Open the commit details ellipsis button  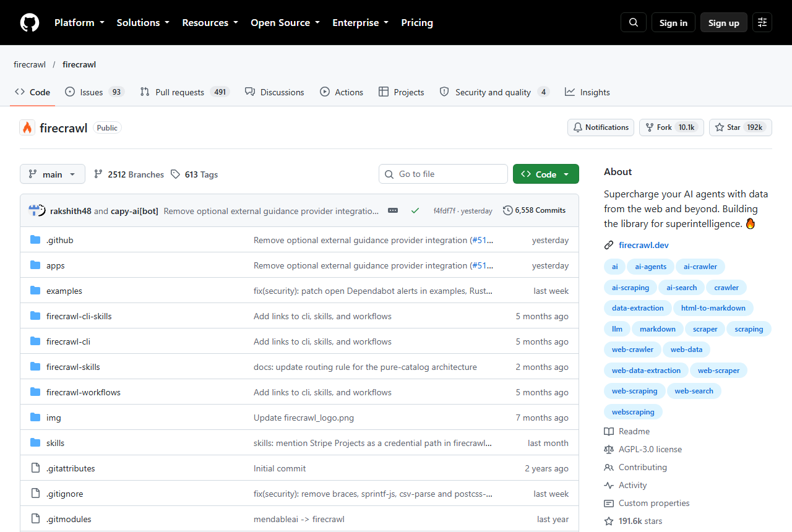(393, 210)
